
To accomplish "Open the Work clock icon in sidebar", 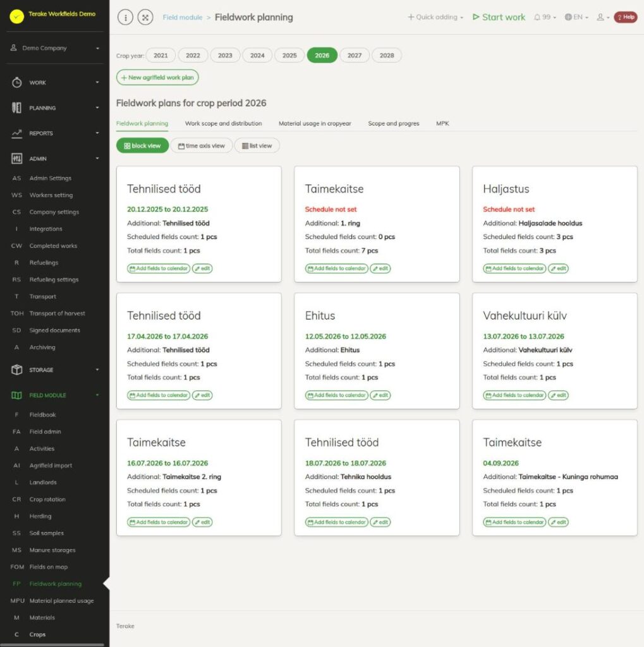I will click(16, 83).
